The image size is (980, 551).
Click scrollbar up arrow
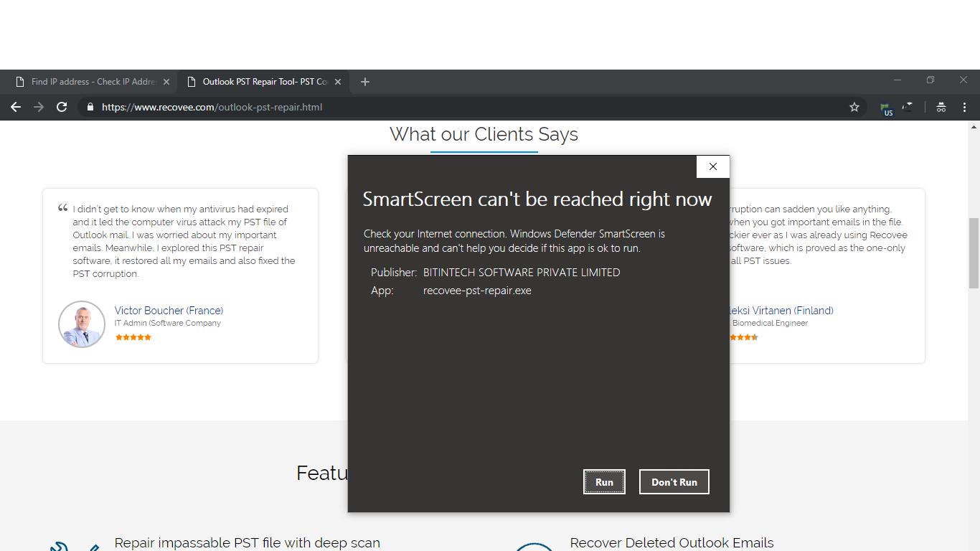coord(974,126)
